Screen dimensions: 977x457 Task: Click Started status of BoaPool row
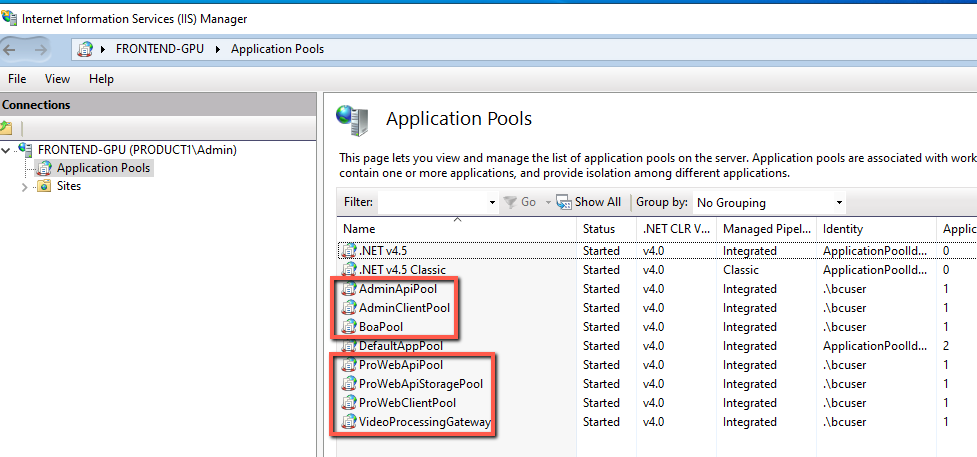click(601, 327)
